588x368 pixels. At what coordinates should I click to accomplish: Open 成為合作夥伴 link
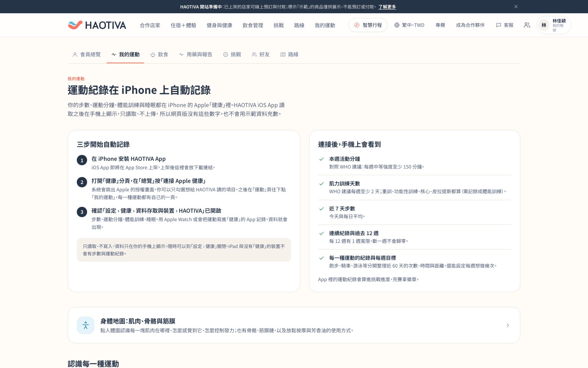(470, 25)
